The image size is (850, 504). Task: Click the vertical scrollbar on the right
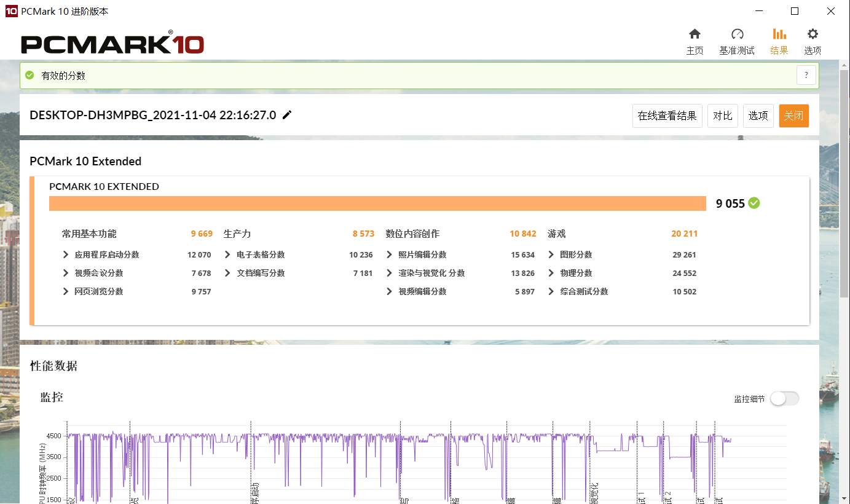844,184
